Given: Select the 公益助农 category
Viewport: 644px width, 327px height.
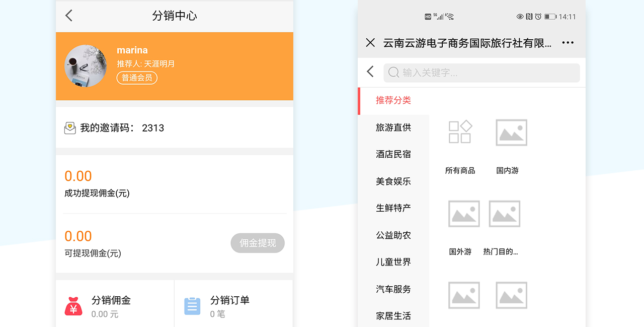Looking at the screenshot, I should 393,235.
